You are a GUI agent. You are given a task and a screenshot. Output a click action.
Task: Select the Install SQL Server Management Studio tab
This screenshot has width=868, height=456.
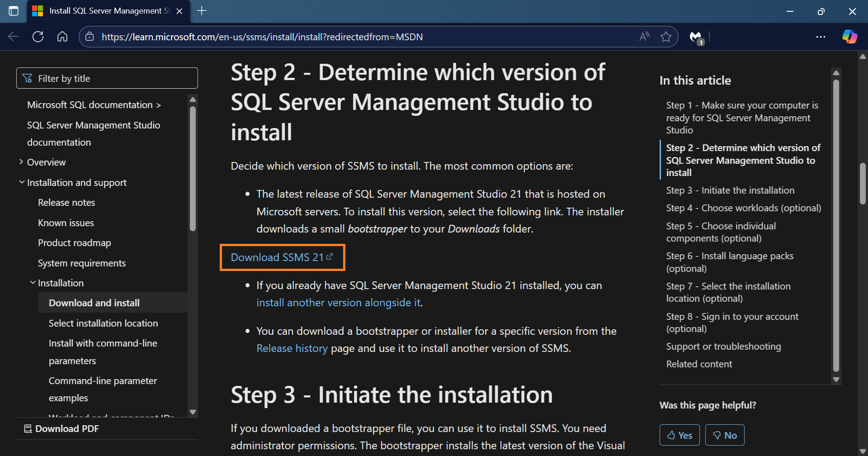(x=104, y=11)
